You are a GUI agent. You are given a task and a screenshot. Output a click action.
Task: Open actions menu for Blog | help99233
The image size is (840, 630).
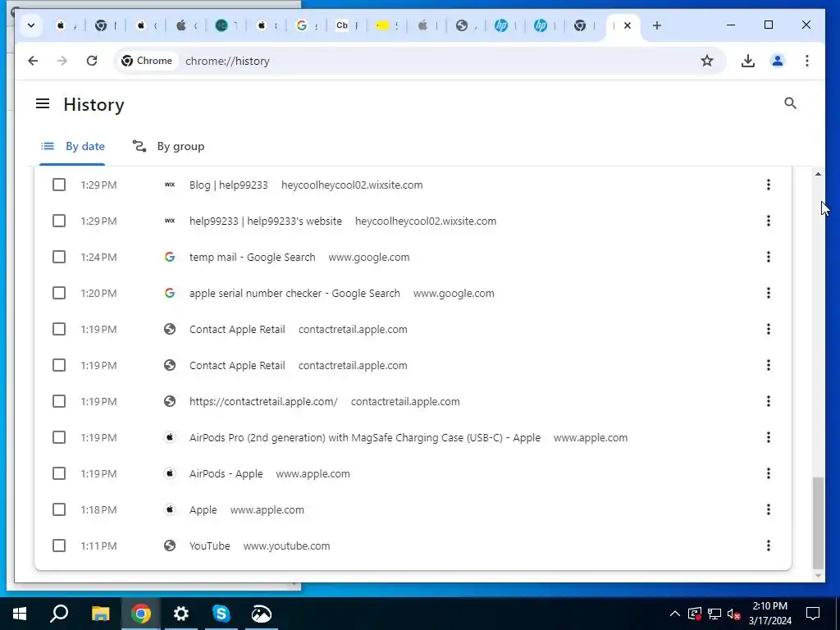[768, 185]
